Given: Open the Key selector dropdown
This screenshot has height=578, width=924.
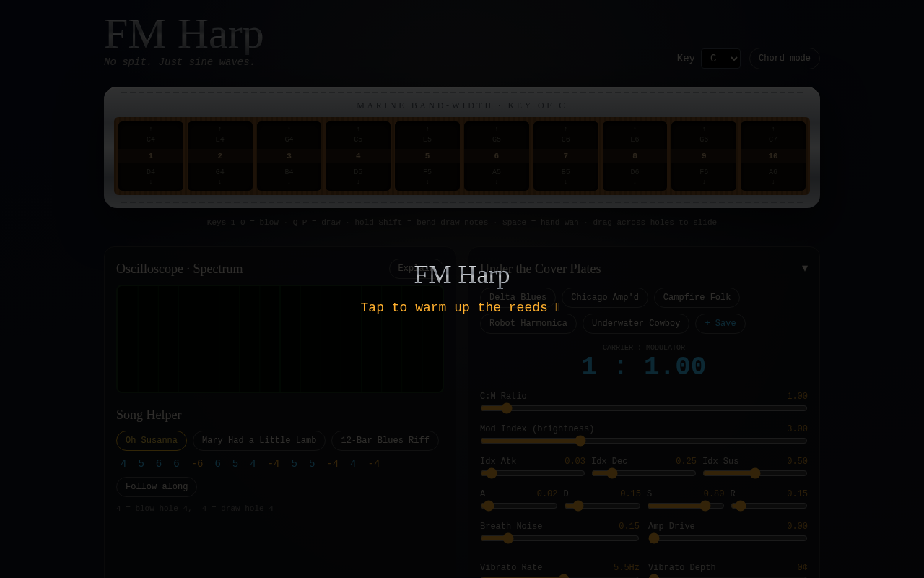Looking at the screenshot, I should (720, 59).
